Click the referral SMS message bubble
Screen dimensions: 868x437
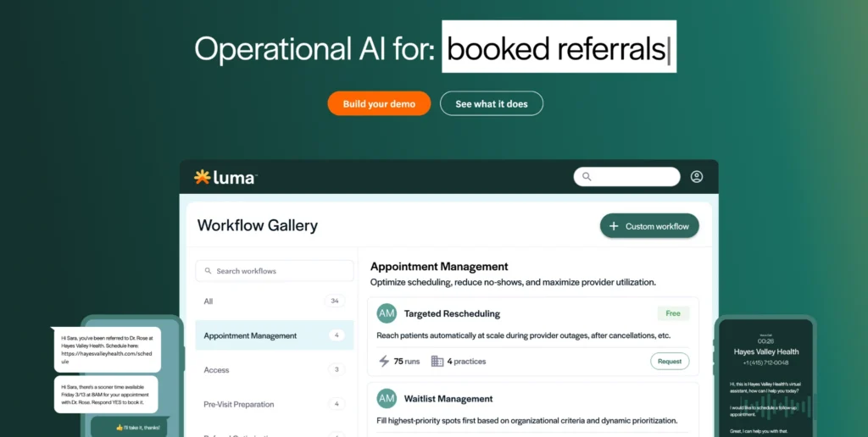pos(108,350)
